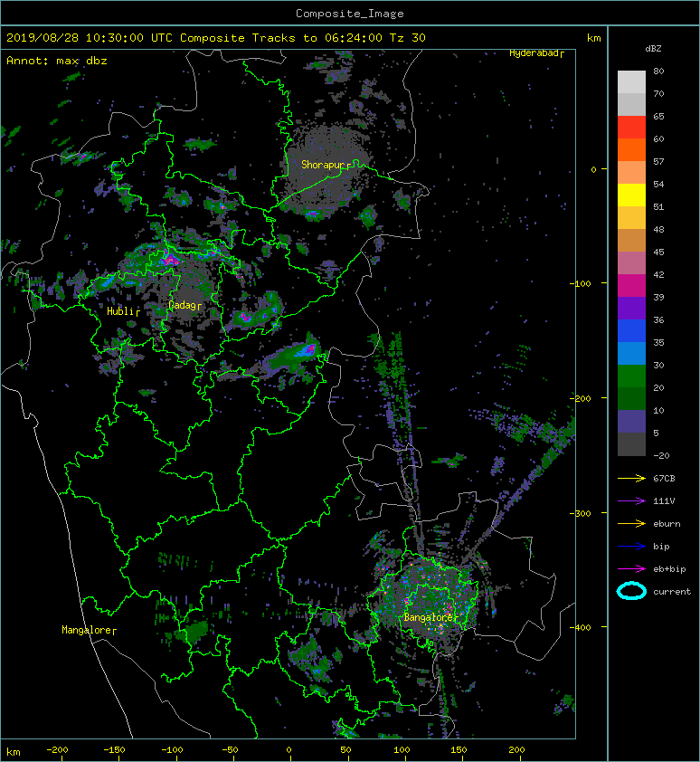Select the light gray 70–80 dBZ swatch
Image resolution: width=700 pixels, height=762 pixels.
pyautogui.click(x=631, y=82)
